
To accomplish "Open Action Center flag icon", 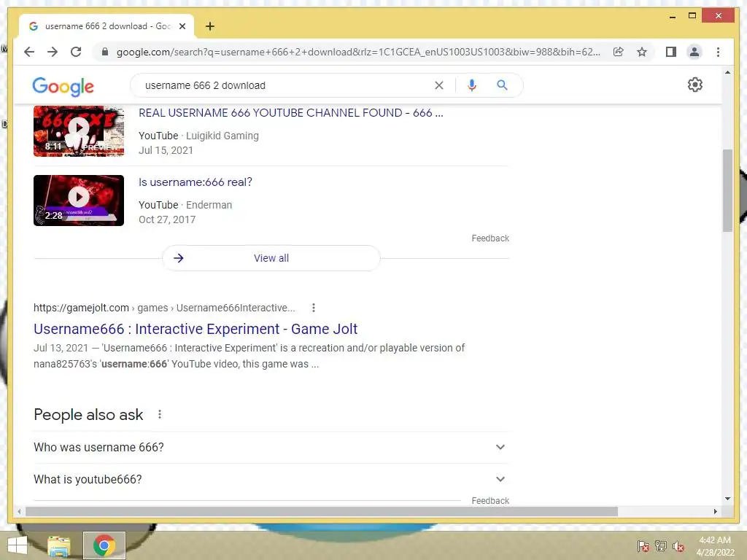I will [643, 546].
